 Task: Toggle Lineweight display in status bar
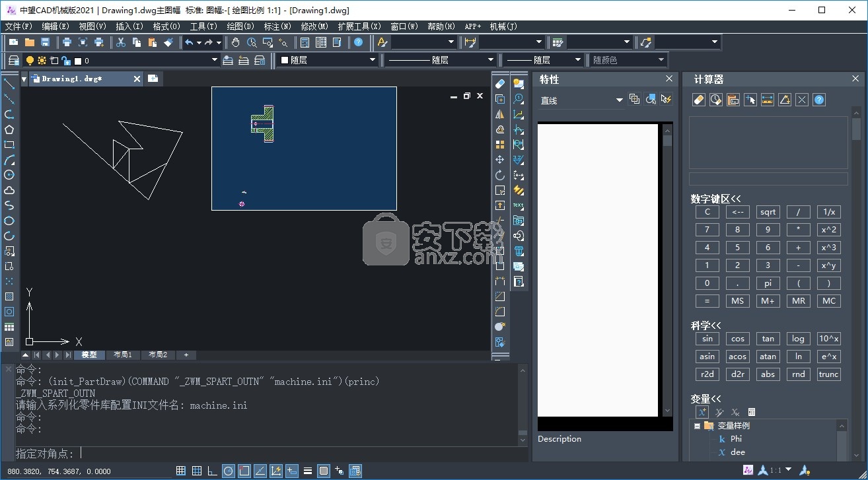click(308, 471)
